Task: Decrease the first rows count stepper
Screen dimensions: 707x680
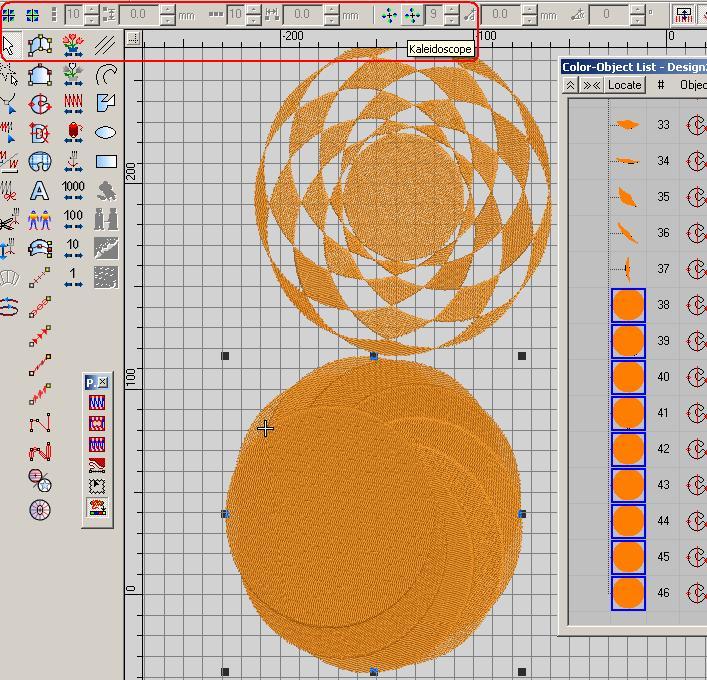Action: [92, 20]
